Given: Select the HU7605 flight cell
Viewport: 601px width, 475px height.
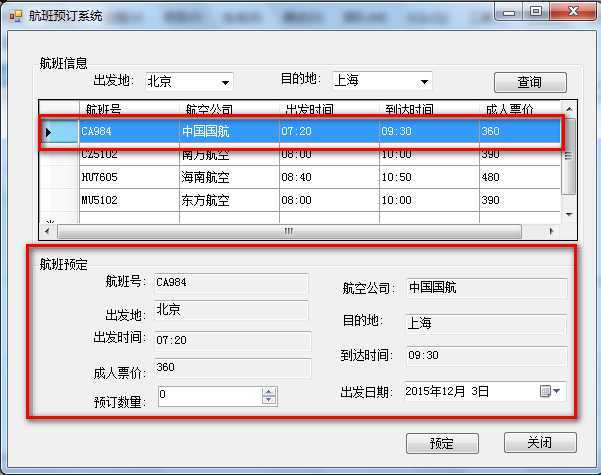Looking at the screenshot, I should pos(129,177).
